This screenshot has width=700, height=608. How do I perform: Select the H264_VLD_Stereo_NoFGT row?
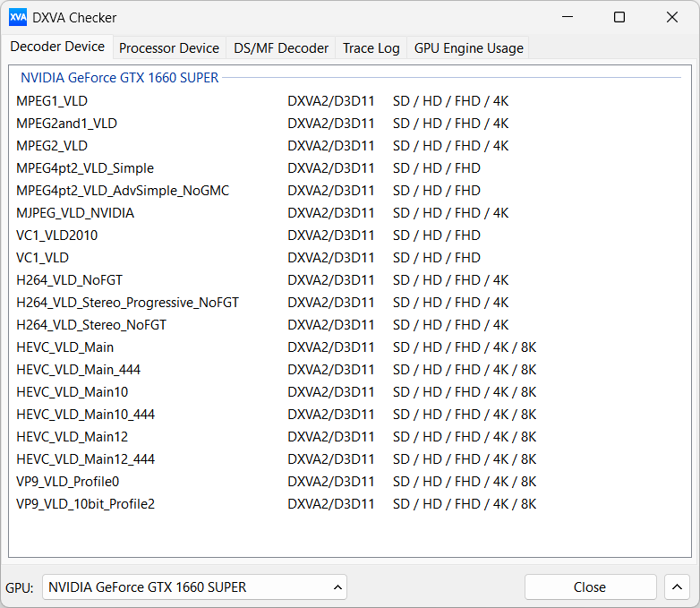350,325
